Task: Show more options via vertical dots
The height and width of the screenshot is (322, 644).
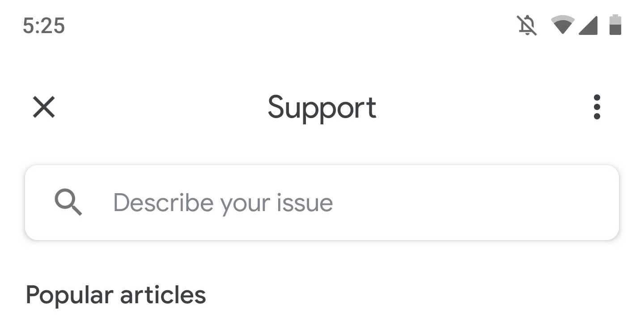Action: point(597,107)
